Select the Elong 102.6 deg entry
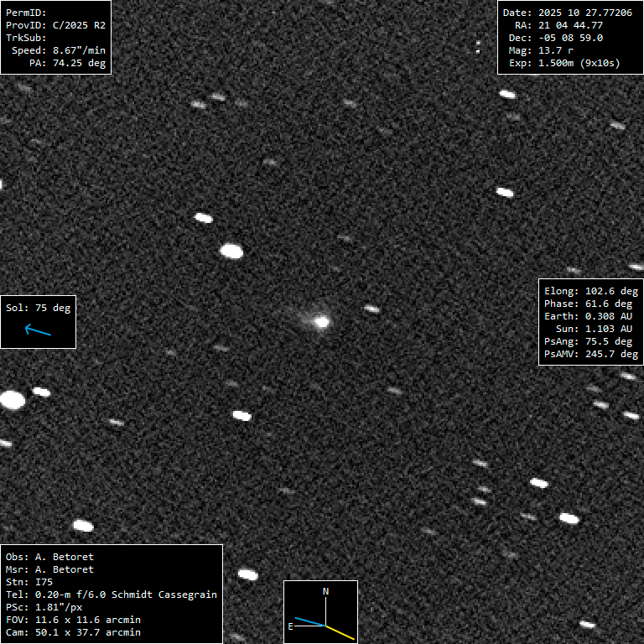 (591, 291)
